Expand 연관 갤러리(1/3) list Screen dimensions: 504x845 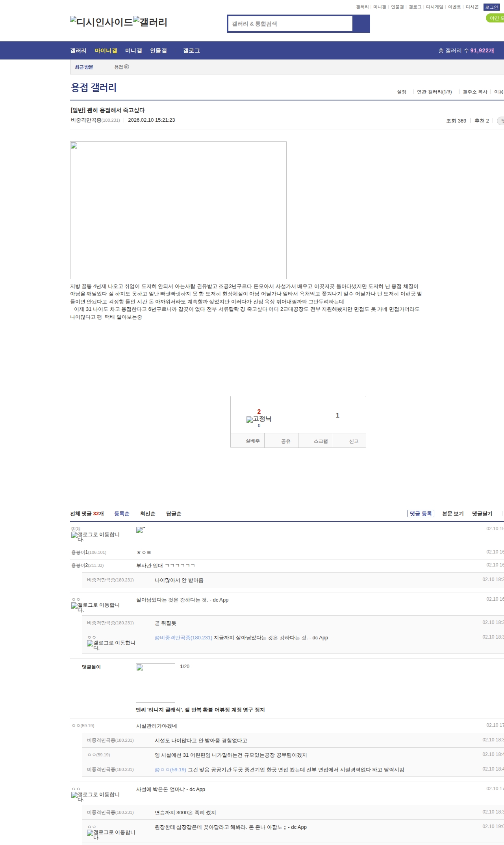click(x=434, y=92)
